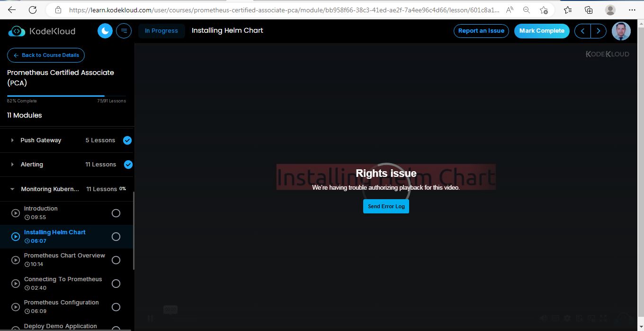Click Back to Course Details
Screen dimensions: 644x331
[x=46, y=55]
